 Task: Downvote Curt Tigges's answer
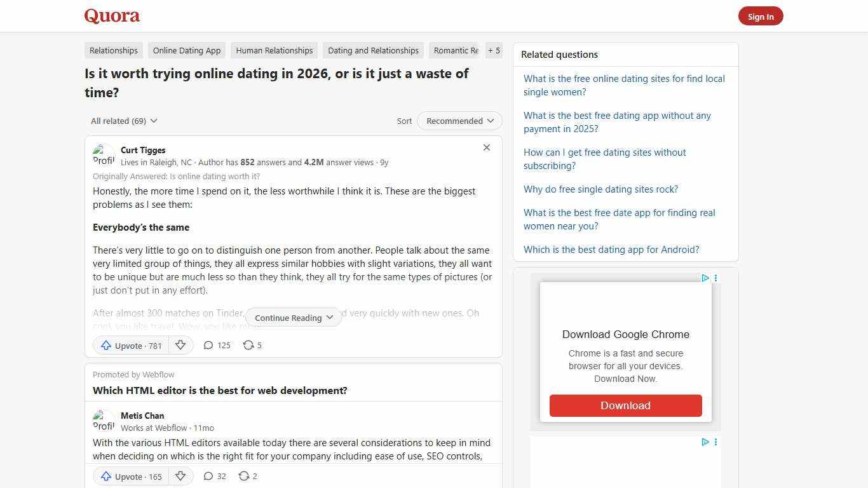[x=180, y=345]
